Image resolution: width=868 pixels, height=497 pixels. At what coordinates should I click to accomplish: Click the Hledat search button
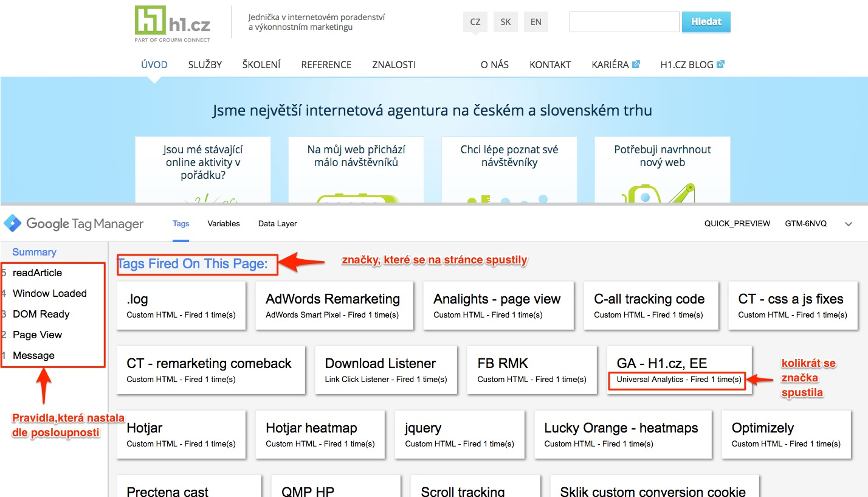[706, 22]
